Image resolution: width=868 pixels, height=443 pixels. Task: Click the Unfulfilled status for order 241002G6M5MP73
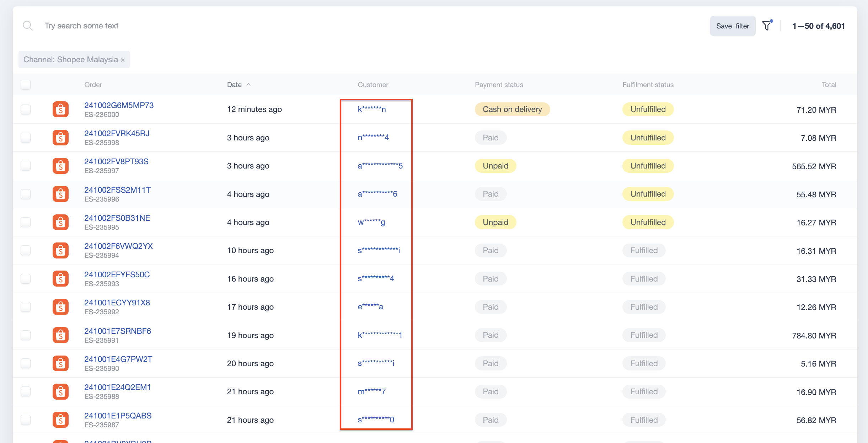pyautogui.click(x=647, y=109)
